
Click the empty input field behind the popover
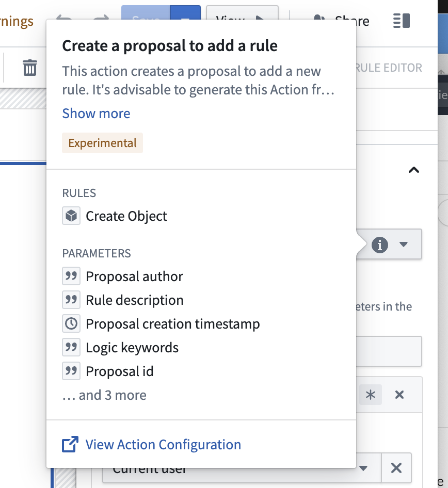[x=389, y=351]
